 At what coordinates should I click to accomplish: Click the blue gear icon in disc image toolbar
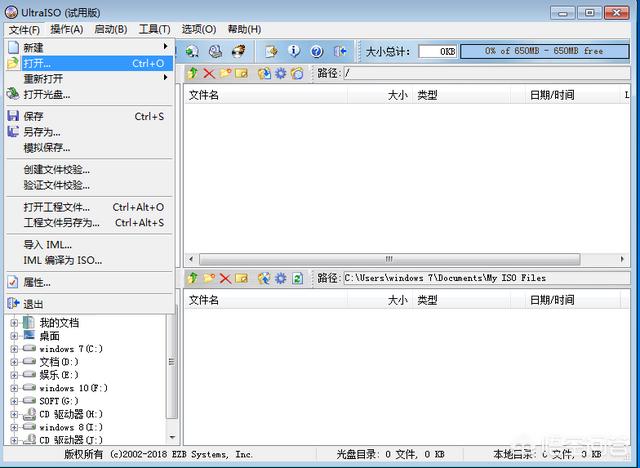[281, 73]
